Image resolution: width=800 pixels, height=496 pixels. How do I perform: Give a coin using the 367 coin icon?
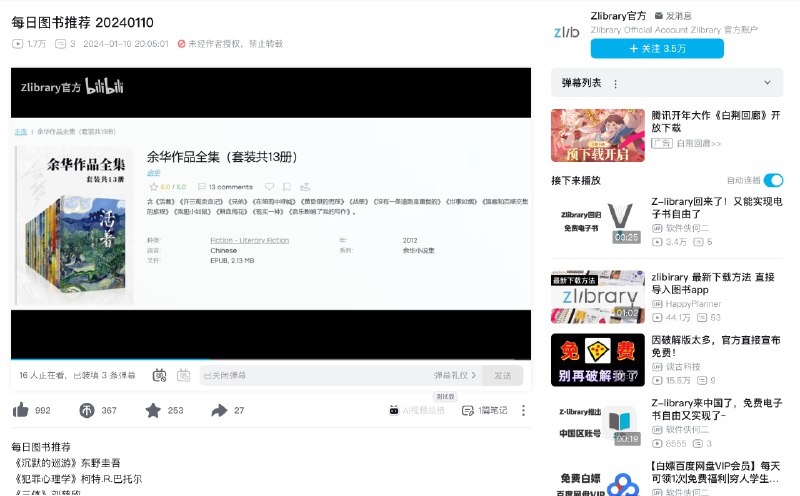pyautogui.click(x=87, y=410)
